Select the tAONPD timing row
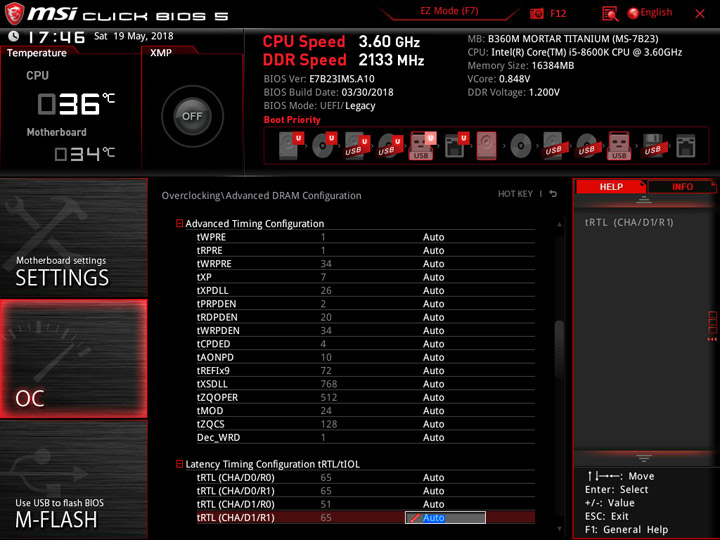Image resolution: width=720 pixels, height=540 pixels. [x=366, y=357]
